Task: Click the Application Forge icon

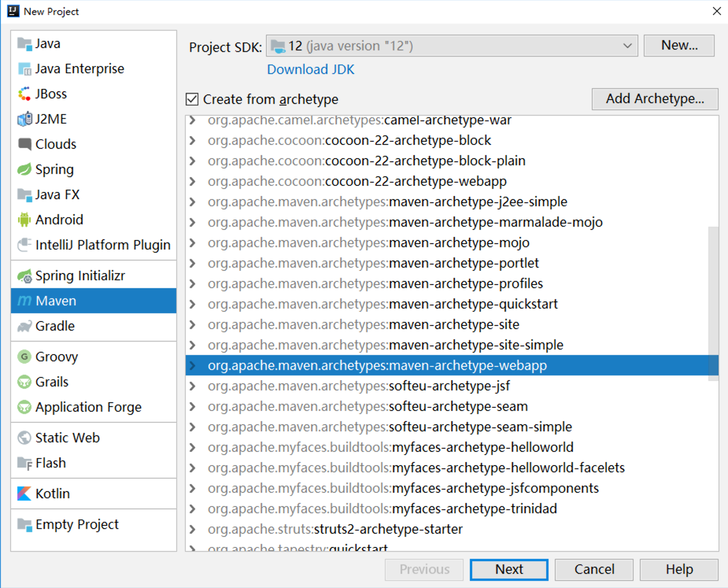Action: pos(24,407)
